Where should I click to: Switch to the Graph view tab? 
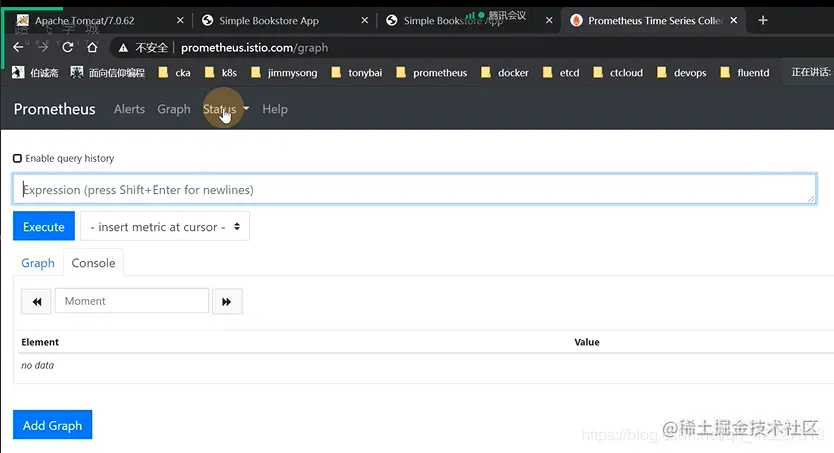point(38,263)
